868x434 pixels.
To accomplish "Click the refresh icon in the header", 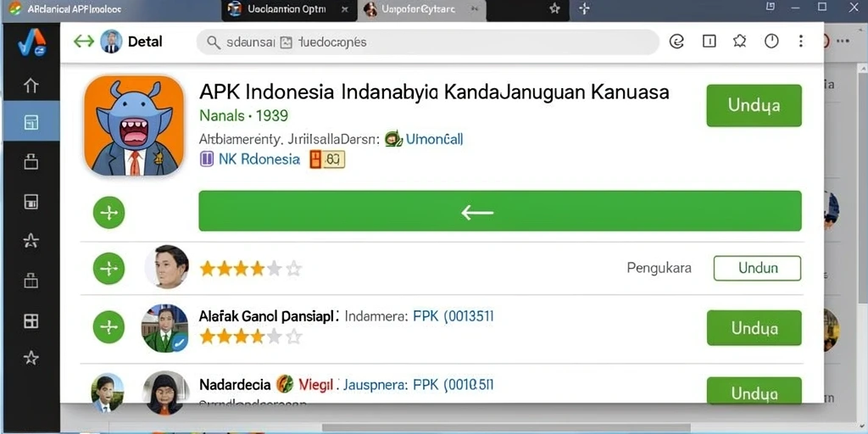I will pyautogui.click(x=676, y=42).
